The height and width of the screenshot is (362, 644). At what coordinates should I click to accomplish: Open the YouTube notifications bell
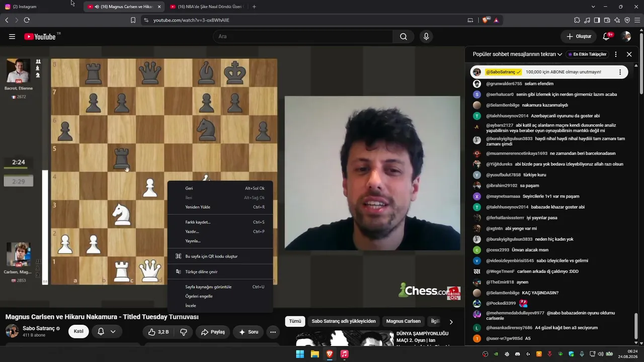(x=606, y=37)
